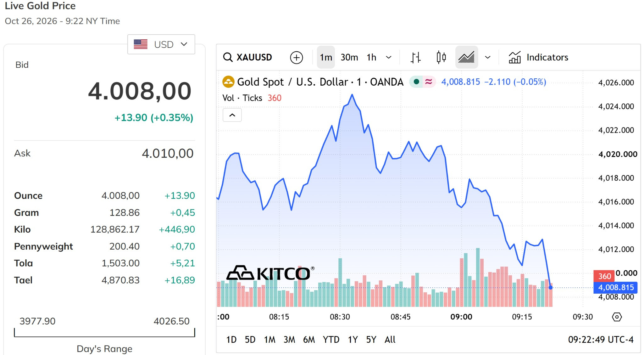This screenshot has width=644, height=355.
Task: Select the 1D date range tab
Action: [x=231, y=340]
